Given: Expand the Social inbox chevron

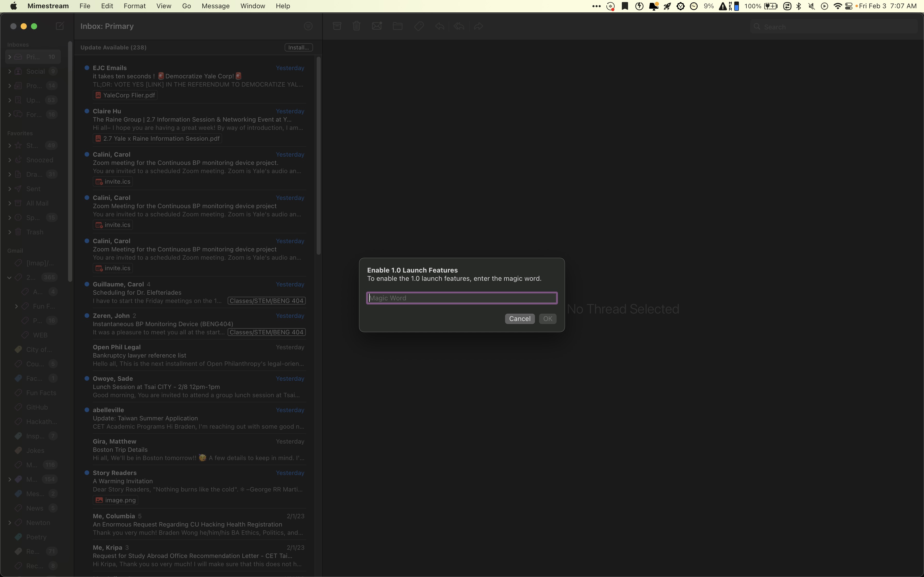Looking at the screenshot, I should click(x=10, y=71).
